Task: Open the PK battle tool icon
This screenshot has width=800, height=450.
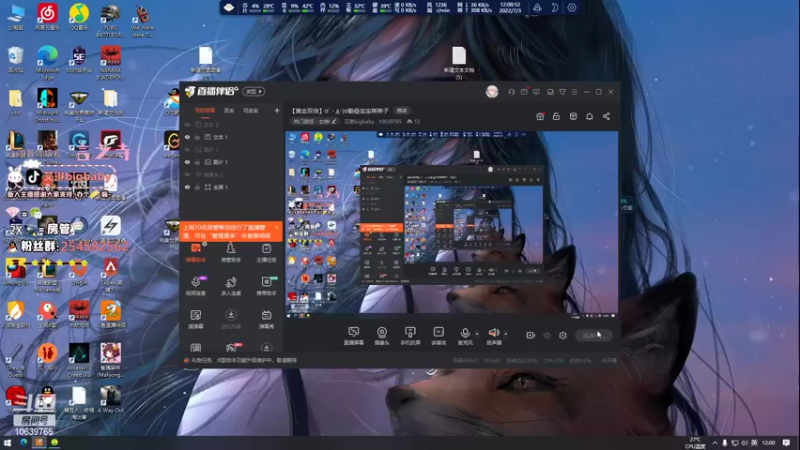Action: (x=232, y=348)
